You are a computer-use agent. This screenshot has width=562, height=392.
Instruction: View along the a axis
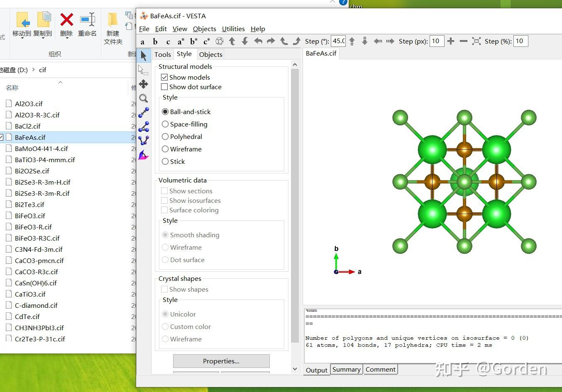142,41
